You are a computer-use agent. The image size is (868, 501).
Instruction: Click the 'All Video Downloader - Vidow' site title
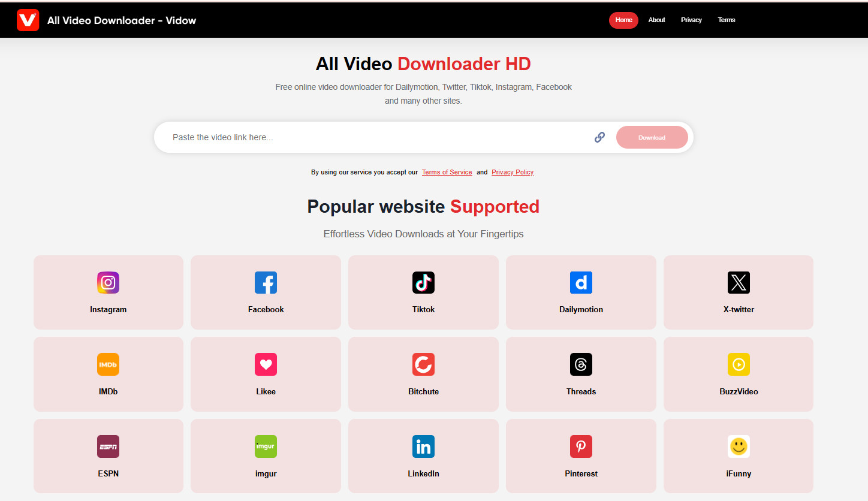click(x=122, y=20)
